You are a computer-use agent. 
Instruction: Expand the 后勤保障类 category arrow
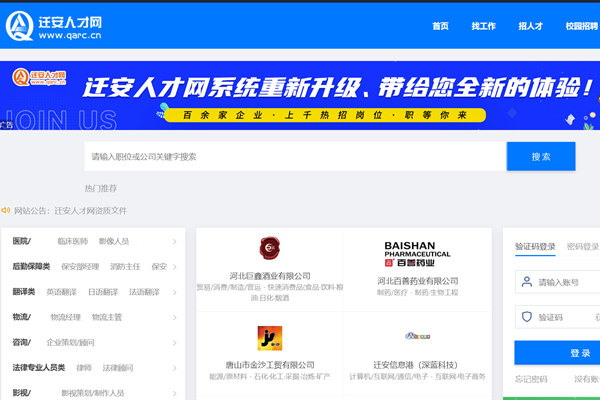174,267
